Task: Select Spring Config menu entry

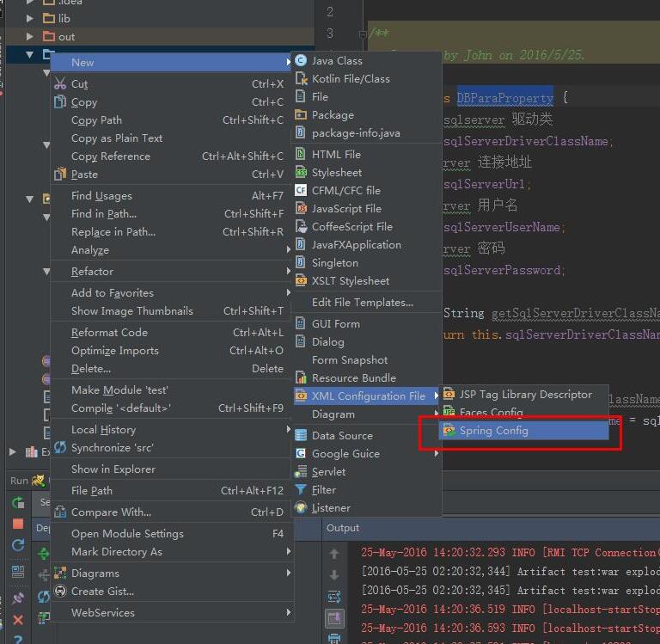Action: [523, 431]
